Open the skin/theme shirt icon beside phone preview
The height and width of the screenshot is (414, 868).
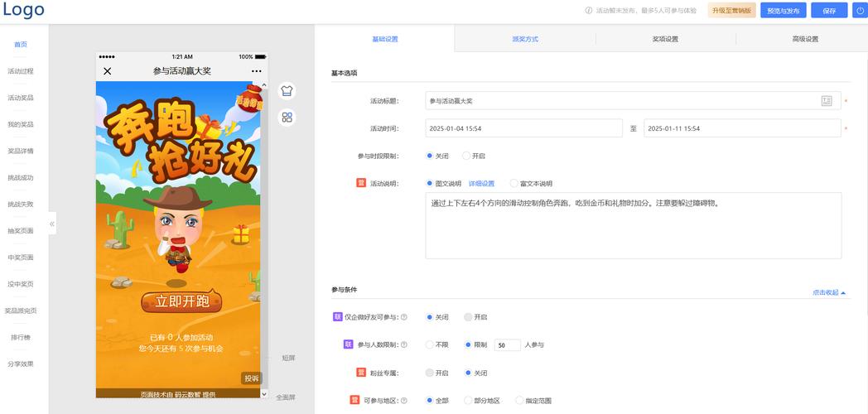(287, 90)
